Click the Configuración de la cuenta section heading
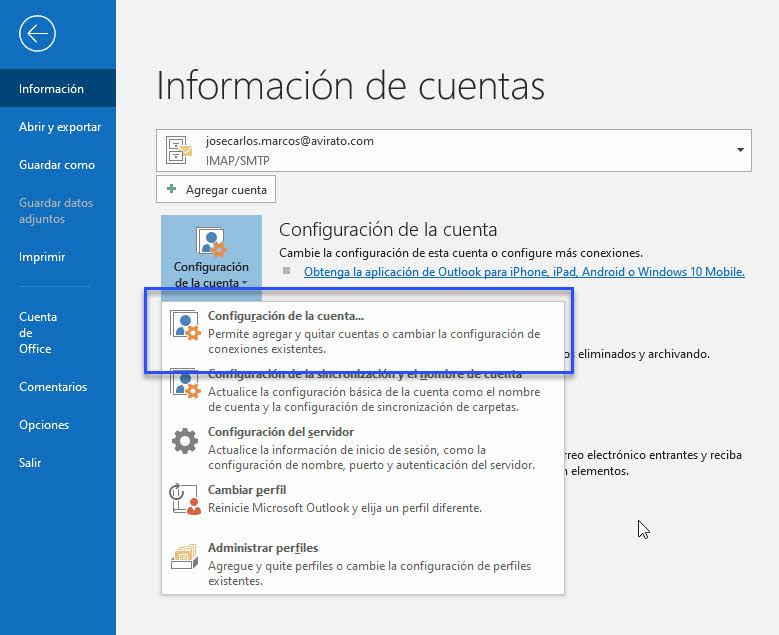The image size is (779, 635). coord(388,230)
